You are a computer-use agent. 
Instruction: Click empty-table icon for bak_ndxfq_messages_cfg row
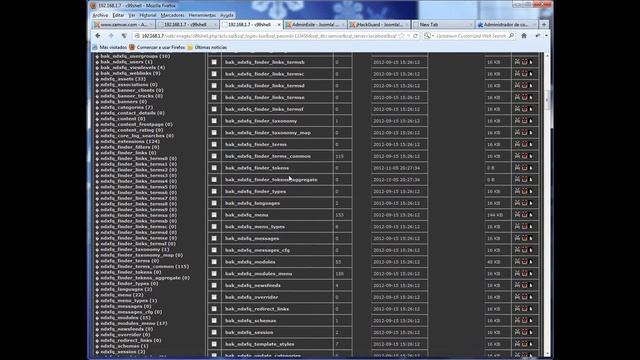(517, 250)
